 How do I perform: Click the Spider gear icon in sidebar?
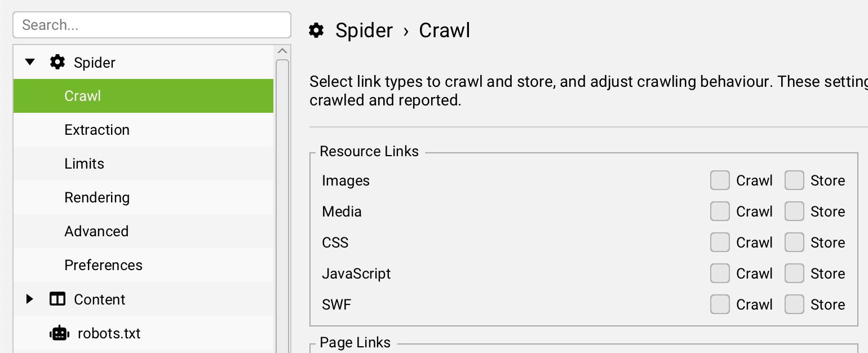[57, 62]
